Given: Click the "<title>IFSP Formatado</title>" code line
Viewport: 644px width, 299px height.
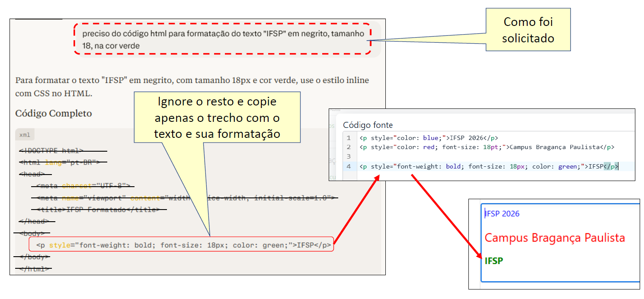Looking at the screenshot, I should (98, 210).
